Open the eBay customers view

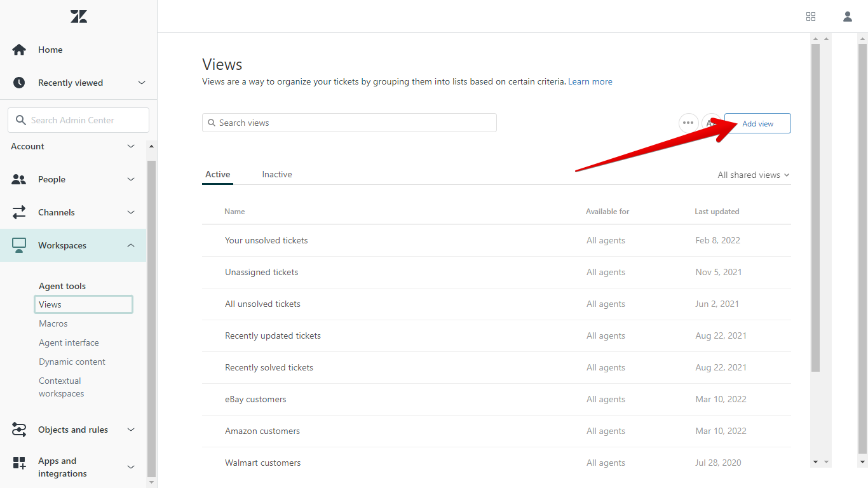click(x=255, y=399)
